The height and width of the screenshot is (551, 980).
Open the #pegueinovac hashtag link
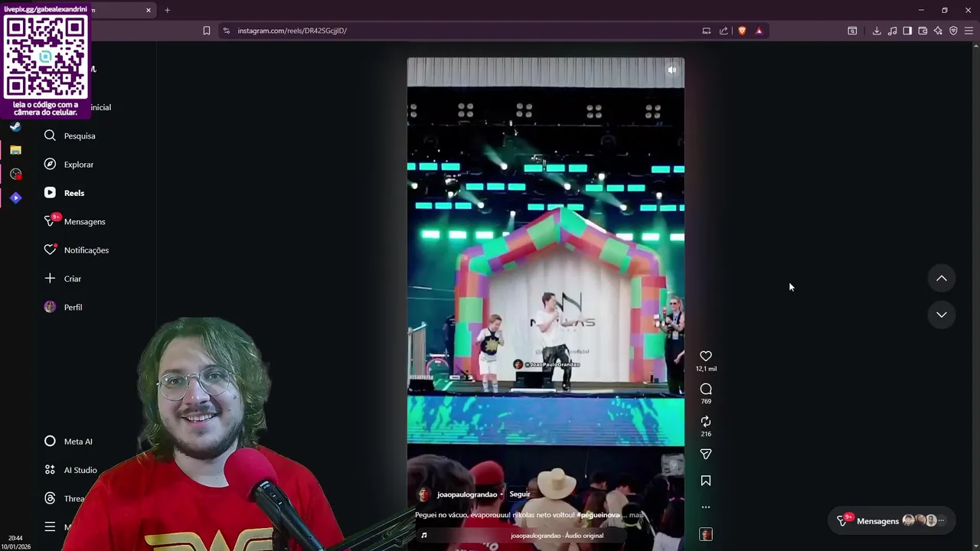click(599, 515)
